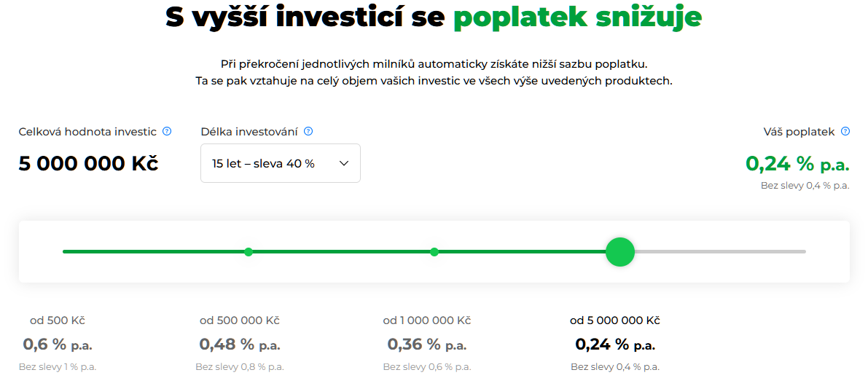Click the 0,48 % p.a. fee value
Image resolution: width=868 pixels, height=378 pixels.
tap(239, 344)
